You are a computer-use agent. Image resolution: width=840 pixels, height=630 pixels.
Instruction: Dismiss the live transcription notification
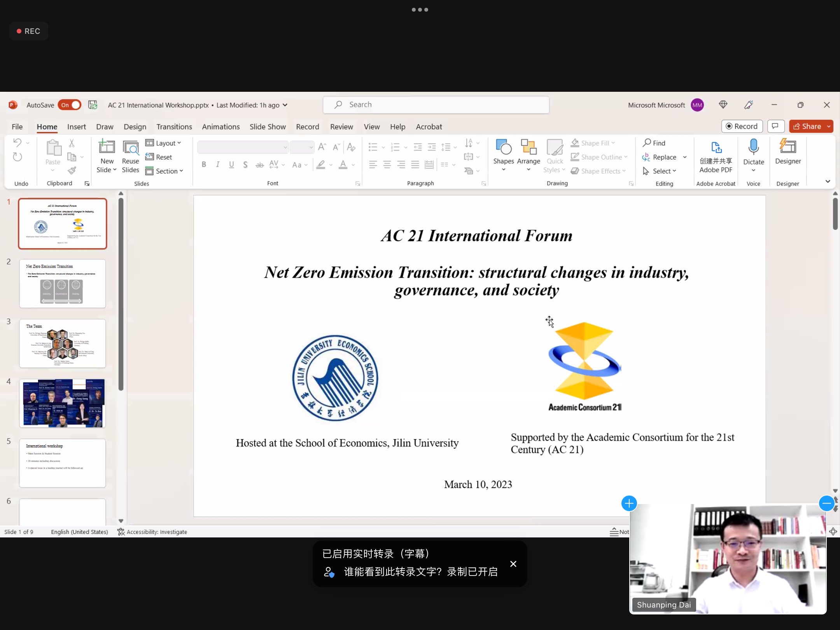[x=513, y=564]
